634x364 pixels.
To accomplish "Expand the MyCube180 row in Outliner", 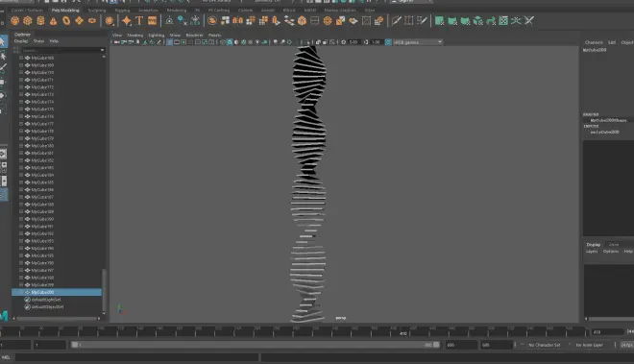I will (x=21, y=146).
